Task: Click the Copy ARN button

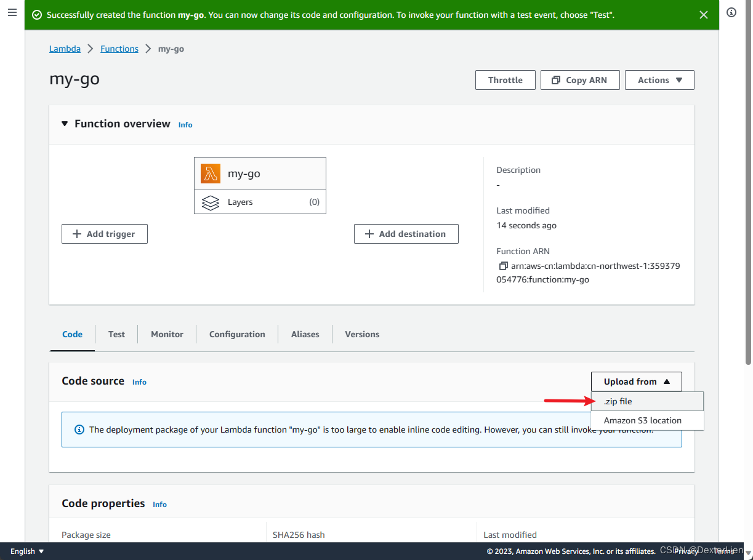Action: pyautogui.click(x=580, y=80)
